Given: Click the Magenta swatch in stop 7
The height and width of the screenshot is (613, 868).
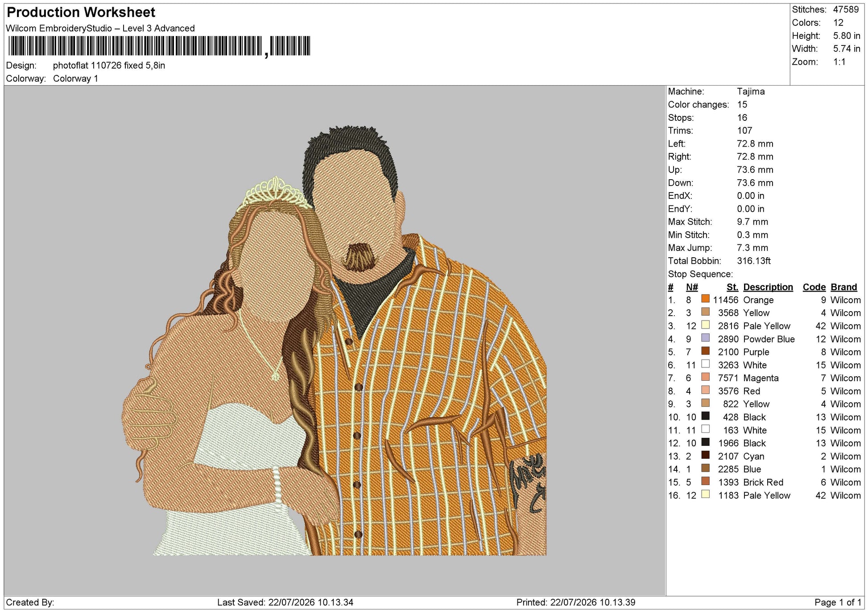Looking at the screenshot, I should tap(705, 377).
